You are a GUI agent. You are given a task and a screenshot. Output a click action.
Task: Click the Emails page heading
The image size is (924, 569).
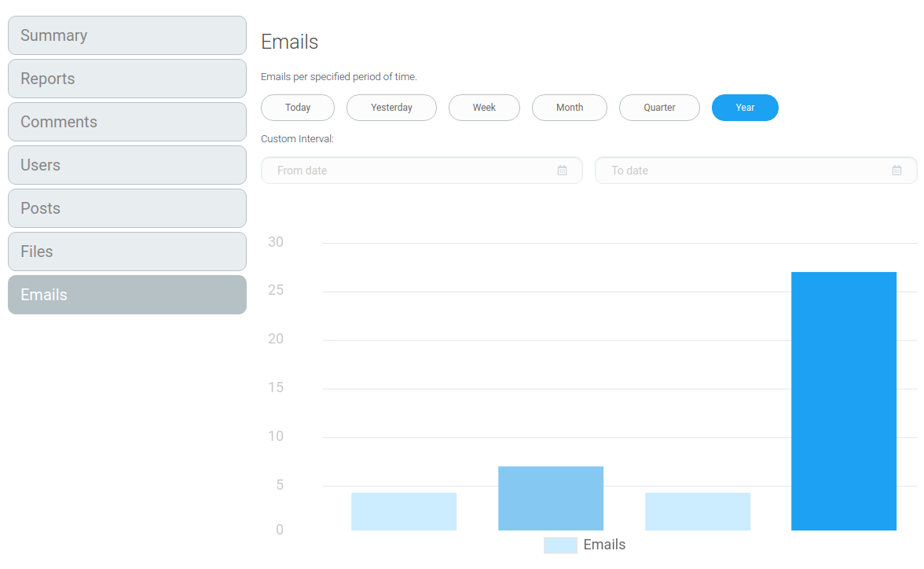[289, 42]
